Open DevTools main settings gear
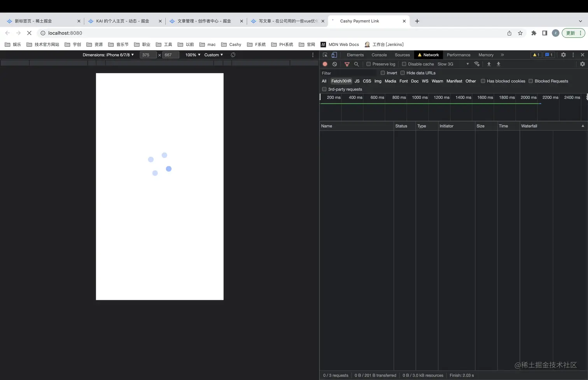The width and height of the screenshot is (588, 380). point(563,55)
